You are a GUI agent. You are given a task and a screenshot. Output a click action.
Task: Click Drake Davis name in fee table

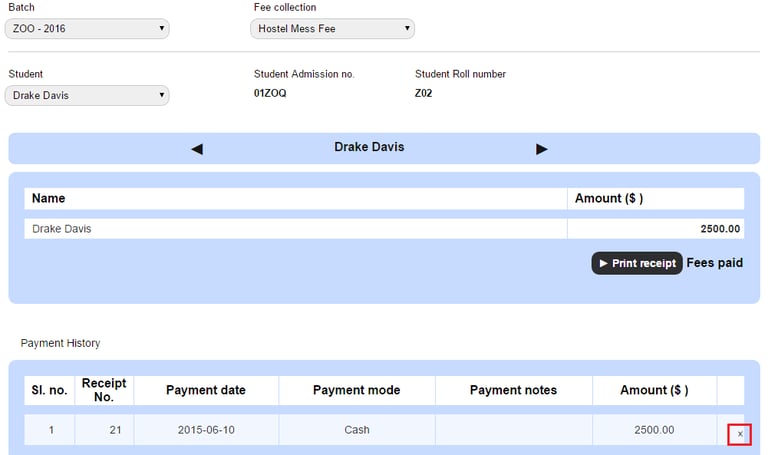pos(61,229)
